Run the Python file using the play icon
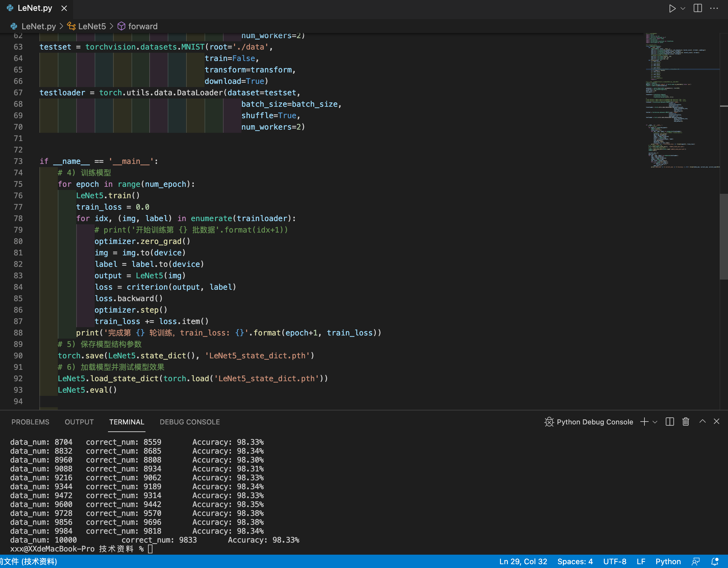This screenshot has width=728, height=568. (x=673, y=8)
